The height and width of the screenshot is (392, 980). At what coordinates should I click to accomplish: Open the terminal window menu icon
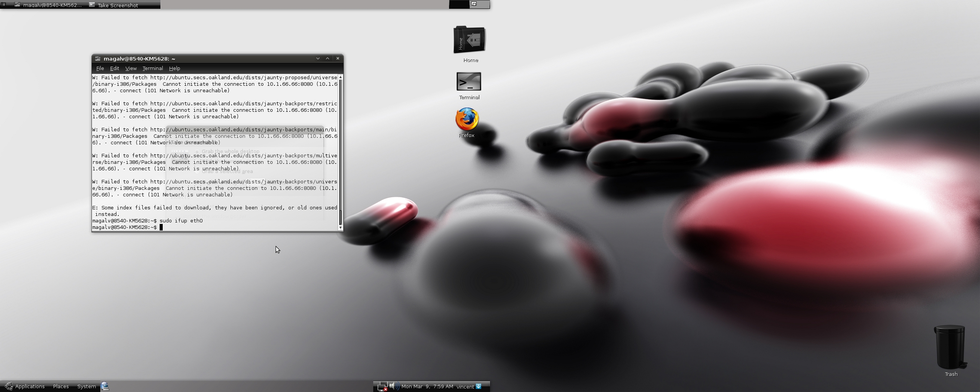tap(98, 59)
